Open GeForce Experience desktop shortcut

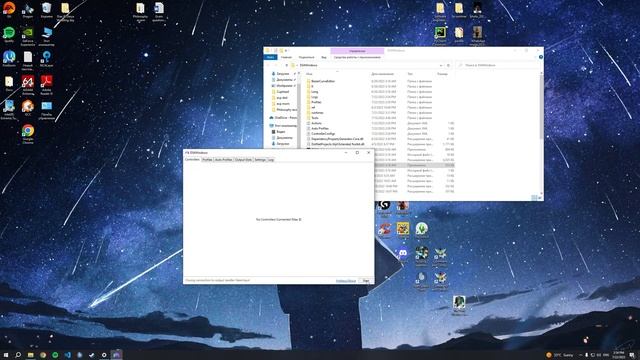pyautogui.click(x=27, y=36)
